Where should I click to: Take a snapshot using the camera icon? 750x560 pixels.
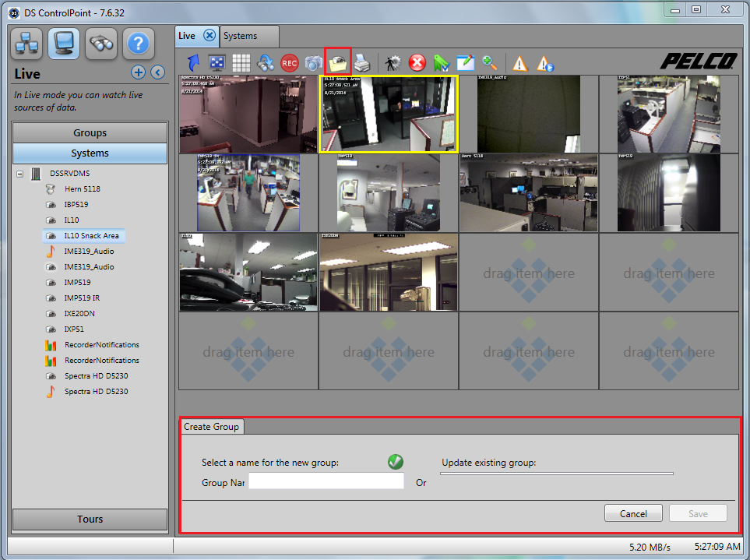[313, 63]
